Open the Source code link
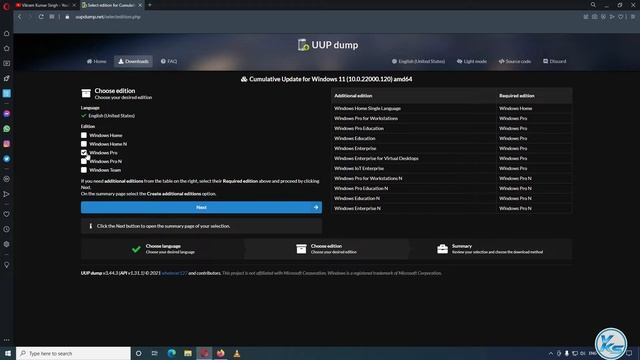Screen dimensions: 640x360 click(x=514, y=61)
